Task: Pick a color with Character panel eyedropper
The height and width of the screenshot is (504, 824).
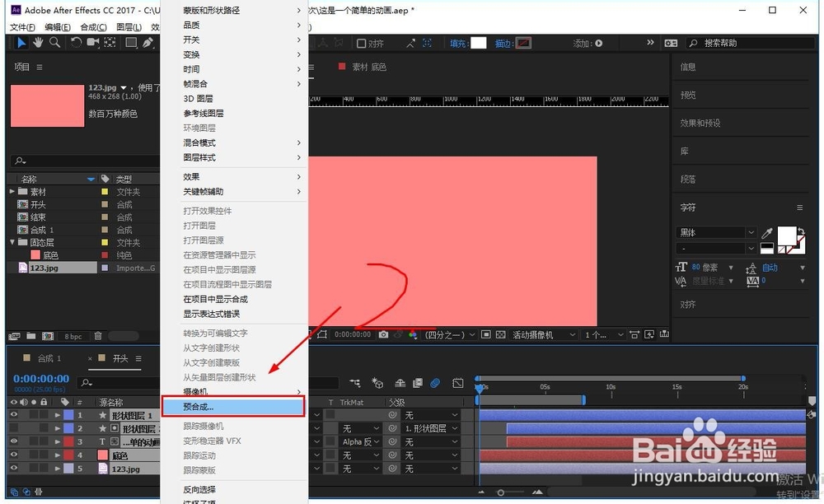Action: click(767, 233)
